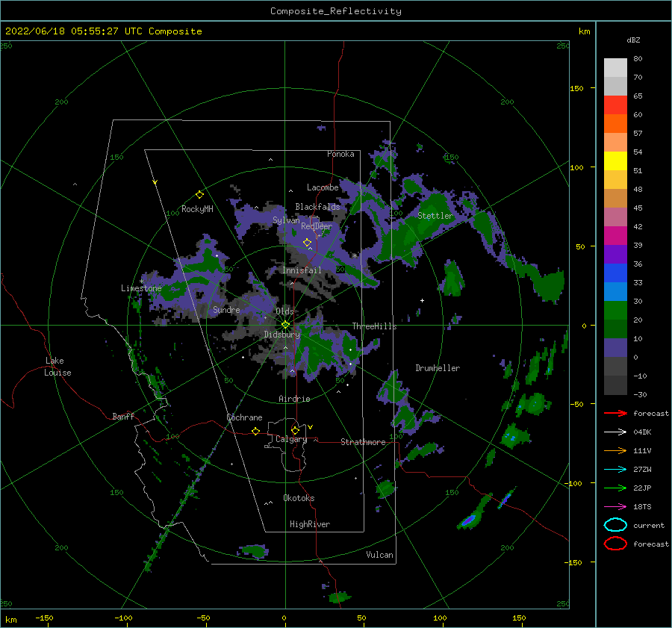Click the yellow radar-center diamond at Didsbury
This screenshot has height=628, width=672.
click(x=285, y=325)
